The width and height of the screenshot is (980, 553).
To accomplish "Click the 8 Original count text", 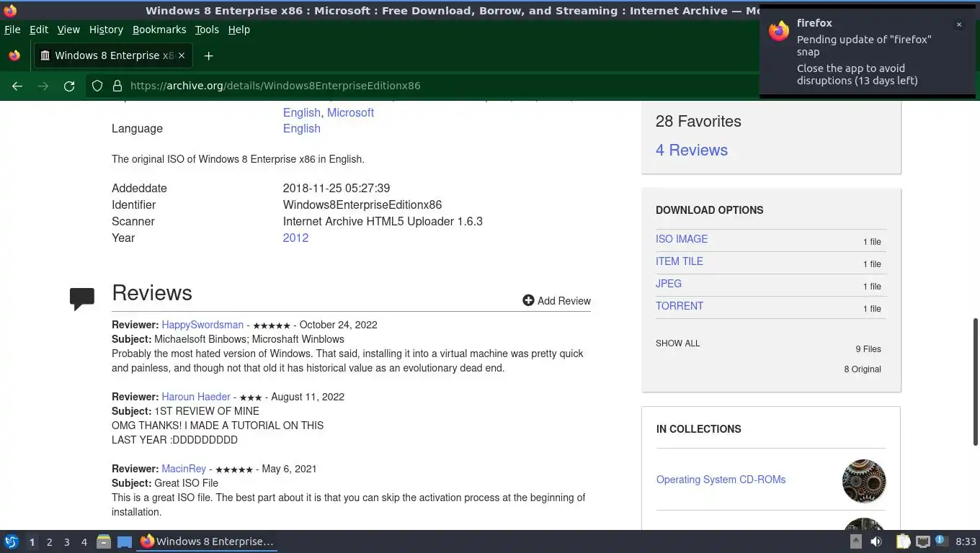I will pyautogui.click(x=863, y=369).
